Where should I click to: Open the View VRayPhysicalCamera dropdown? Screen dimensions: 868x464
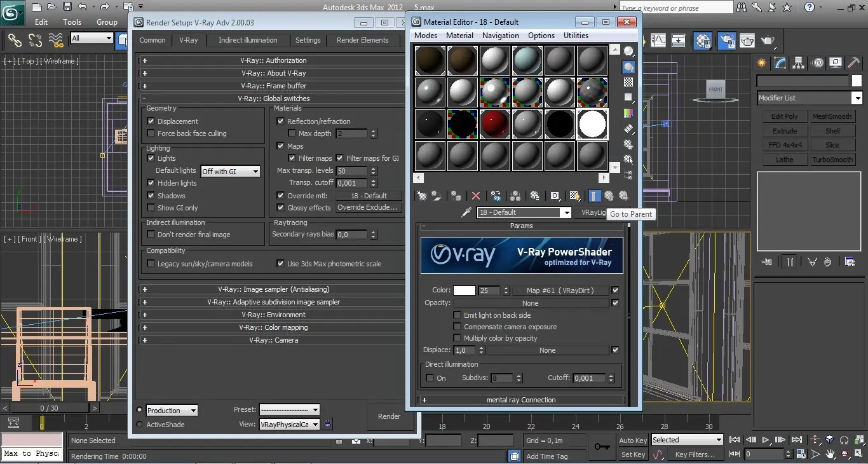point(290,425)
